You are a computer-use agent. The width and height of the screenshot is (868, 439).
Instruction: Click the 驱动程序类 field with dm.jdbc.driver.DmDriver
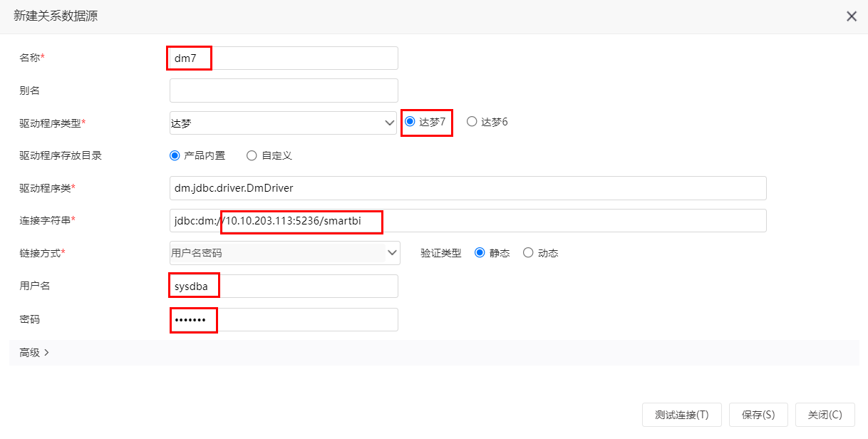coord(468,188)
